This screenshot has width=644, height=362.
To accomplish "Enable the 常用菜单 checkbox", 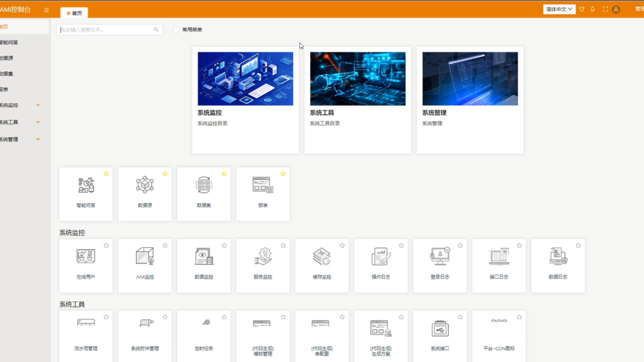I will coord(176,30).
